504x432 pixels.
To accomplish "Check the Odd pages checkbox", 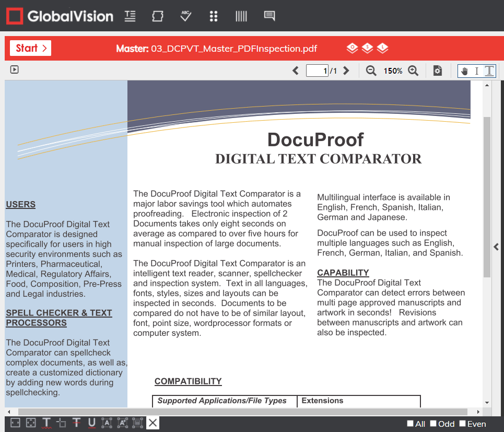I will (433, 424).
